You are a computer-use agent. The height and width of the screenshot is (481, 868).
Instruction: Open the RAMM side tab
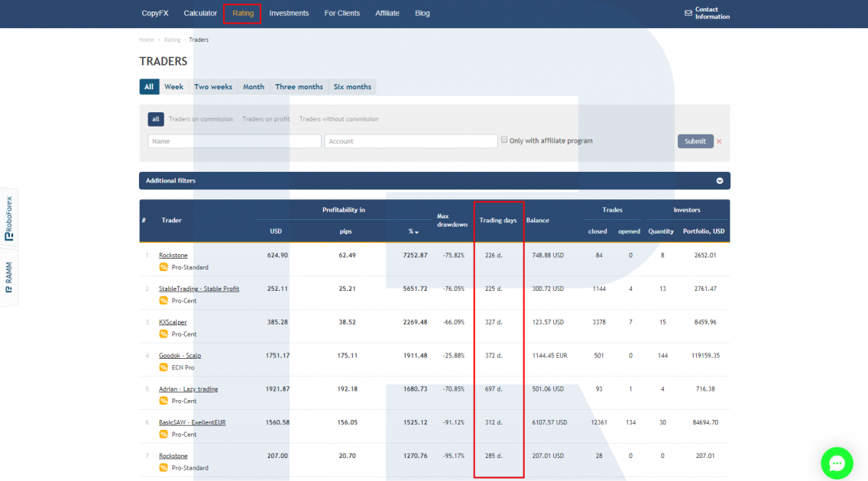9,277
